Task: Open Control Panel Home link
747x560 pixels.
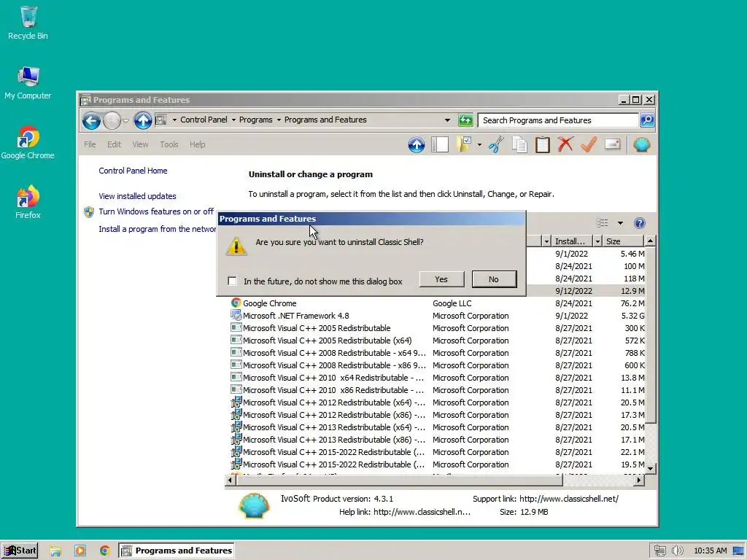Action: click(133, 171)
